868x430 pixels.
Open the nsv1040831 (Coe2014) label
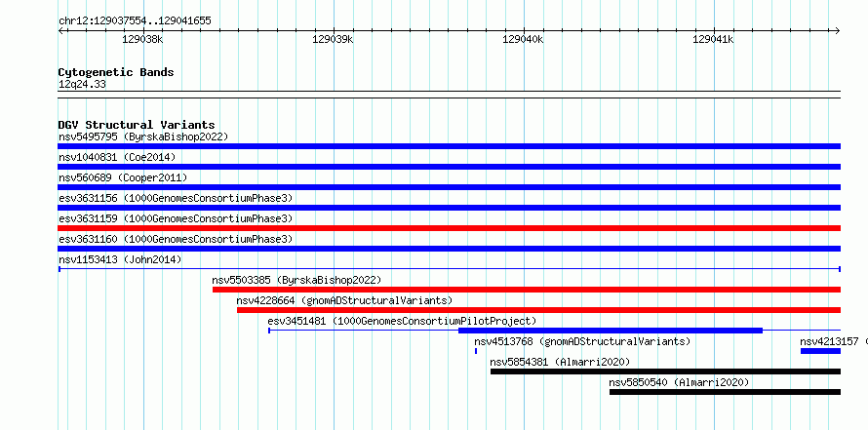click(x=117, y=157)
